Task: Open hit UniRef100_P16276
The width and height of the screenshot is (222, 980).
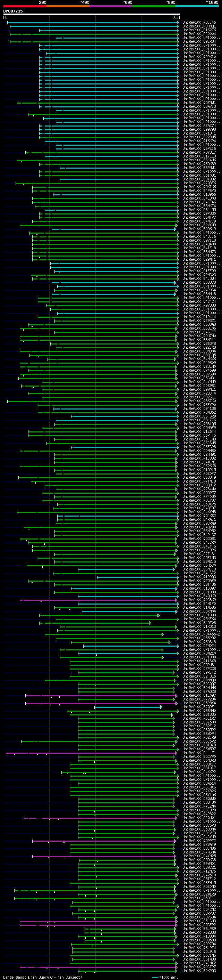Action: click(x=199, y=30)
